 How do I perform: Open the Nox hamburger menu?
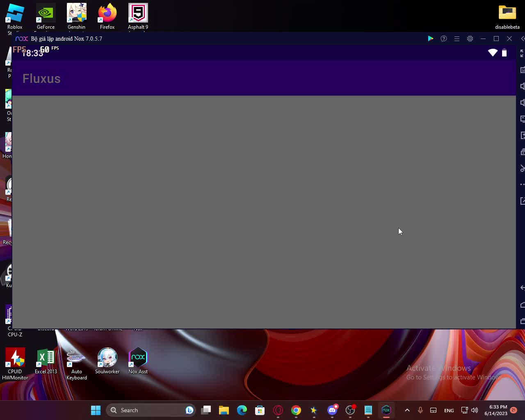457,39
